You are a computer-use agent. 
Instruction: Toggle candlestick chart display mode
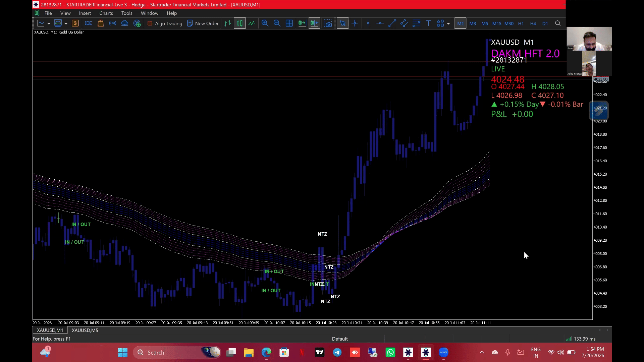pyautogui.click(x=239, y=23)
